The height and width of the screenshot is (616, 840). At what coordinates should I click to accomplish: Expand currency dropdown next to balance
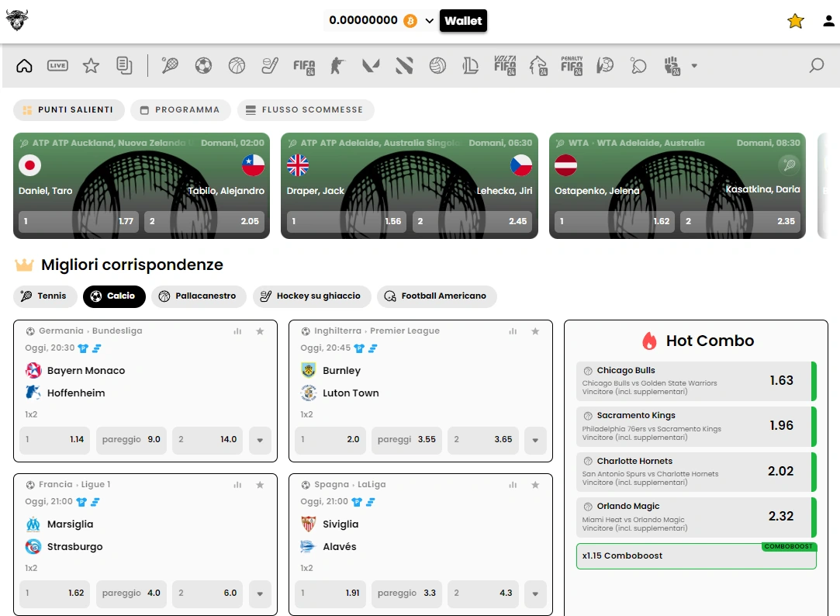429,21
